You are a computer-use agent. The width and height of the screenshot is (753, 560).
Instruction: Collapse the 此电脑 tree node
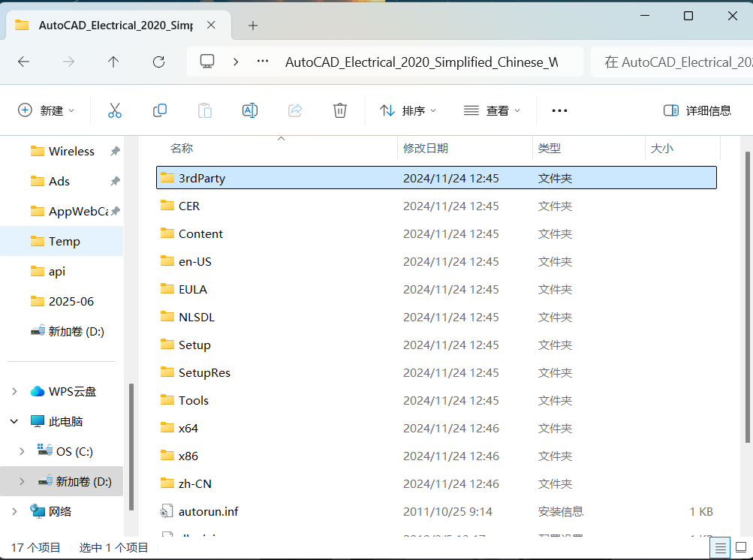coord(14,421)
